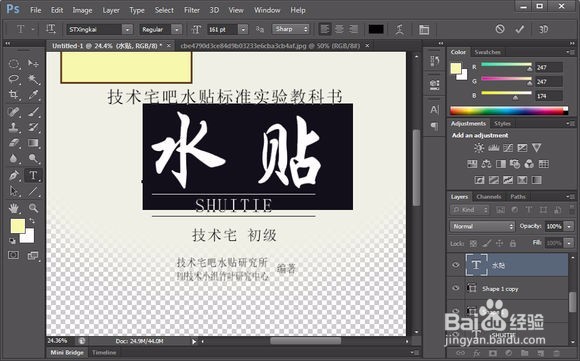Open the Regular font style dropdown

(177, 29)
